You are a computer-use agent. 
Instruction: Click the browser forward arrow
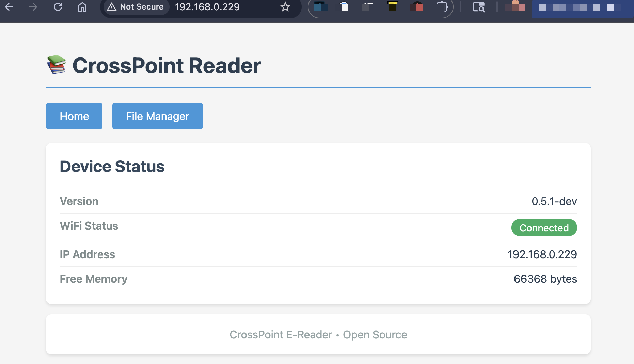tap(33, 7)
